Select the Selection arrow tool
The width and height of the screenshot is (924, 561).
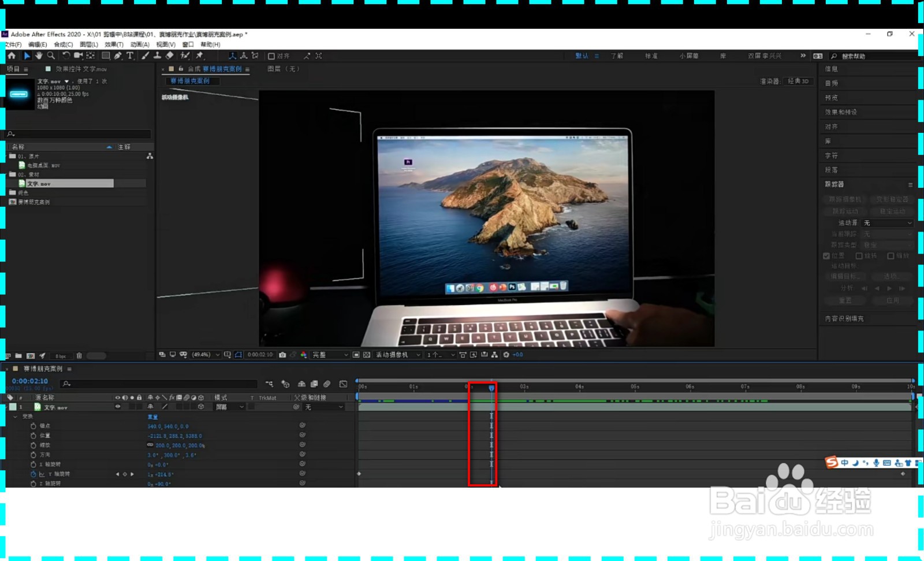tap(27, 55)
